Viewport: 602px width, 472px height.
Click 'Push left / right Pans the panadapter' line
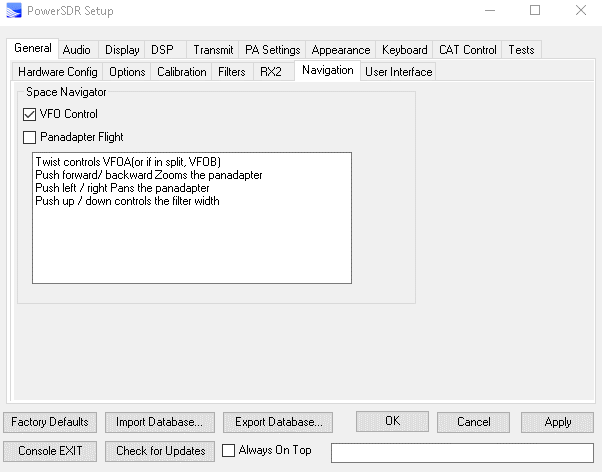(x=122, y=188)
